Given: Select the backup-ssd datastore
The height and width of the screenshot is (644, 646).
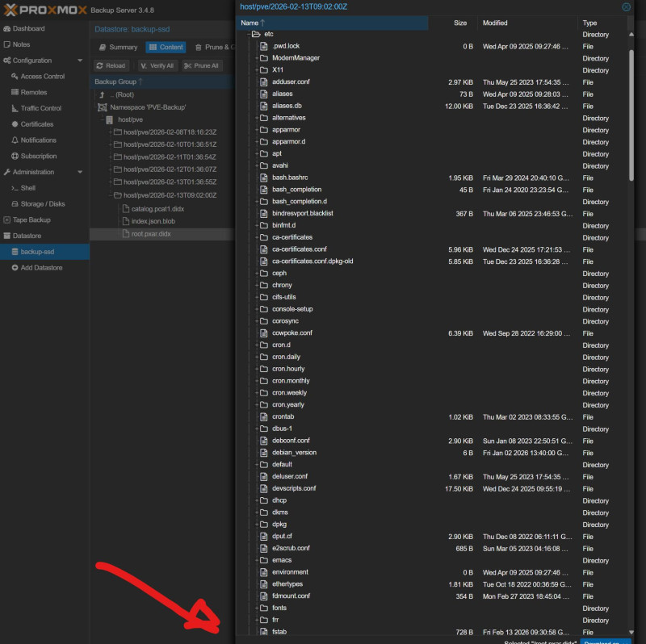Looking at the screenshot, I should pos(44,252).
